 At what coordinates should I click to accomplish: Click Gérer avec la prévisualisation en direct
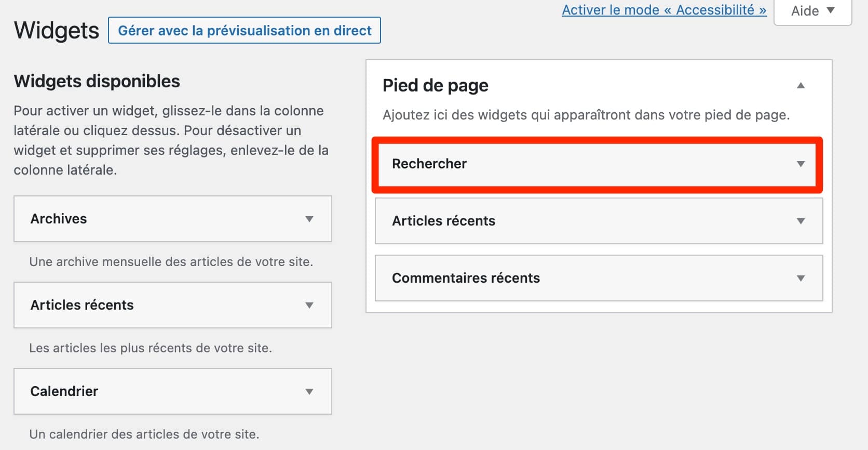point(244,30)
